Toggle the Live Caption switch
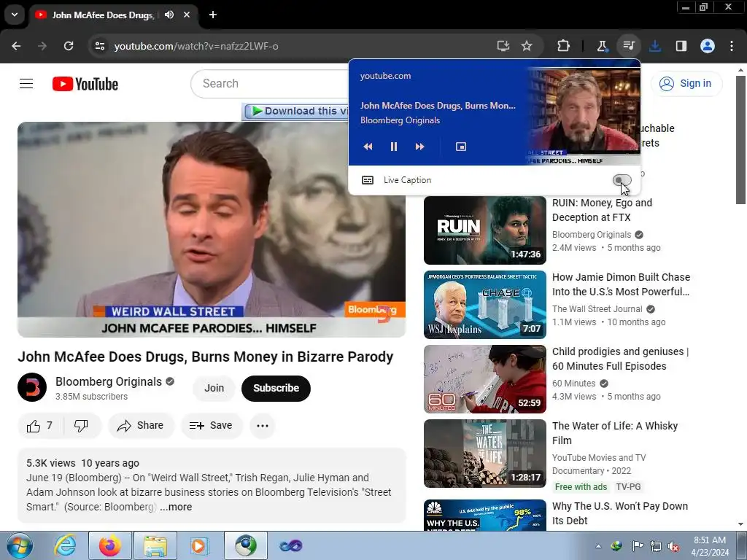 (622, 180)
